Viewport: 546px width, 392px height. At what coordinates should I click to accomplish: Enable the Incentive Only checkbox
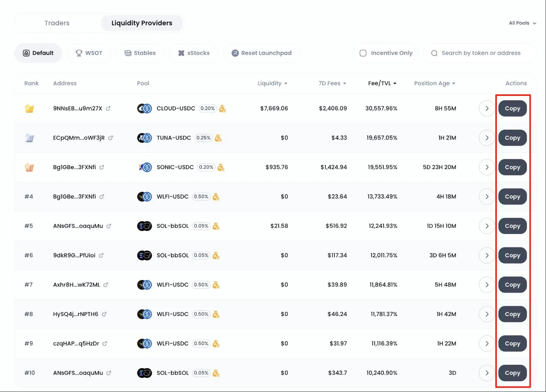(x=363, y=53)
